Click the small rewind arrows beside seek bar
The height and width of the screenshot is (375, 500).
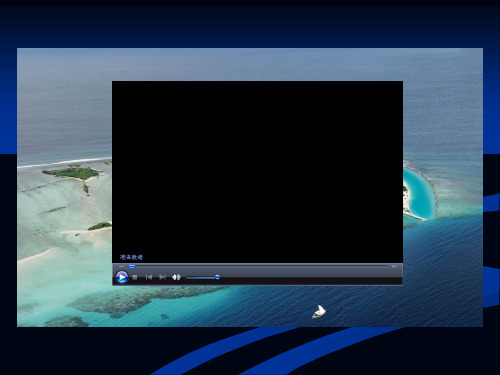coord(121,266)
